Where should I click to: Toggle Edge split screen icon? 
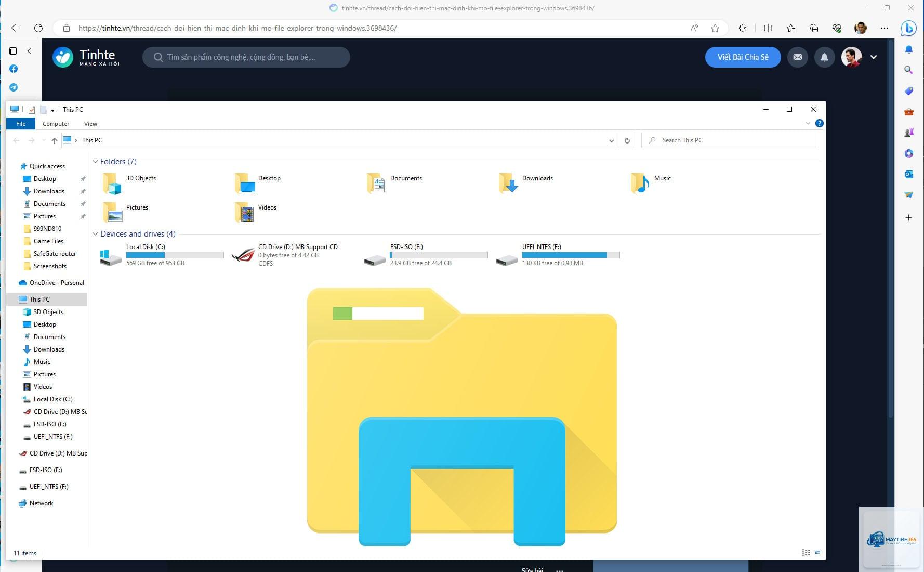tap(768, 28)
